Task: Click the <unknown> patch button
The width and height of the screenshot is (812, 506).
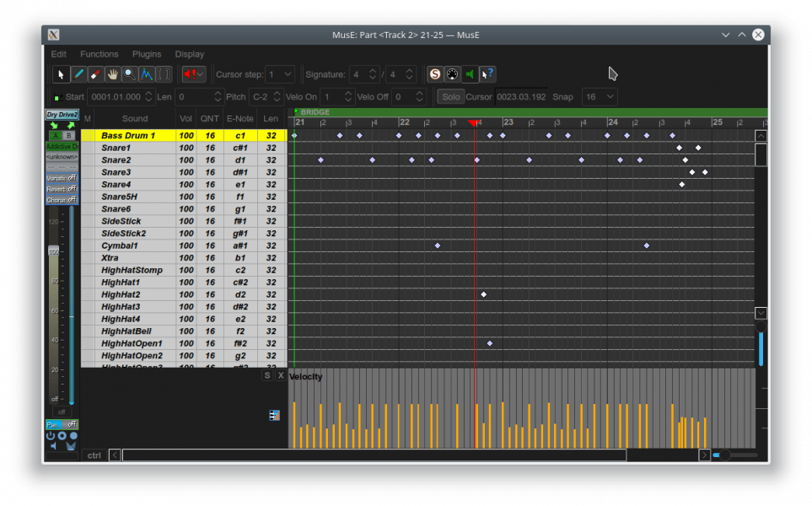Action: coord(62,156)
